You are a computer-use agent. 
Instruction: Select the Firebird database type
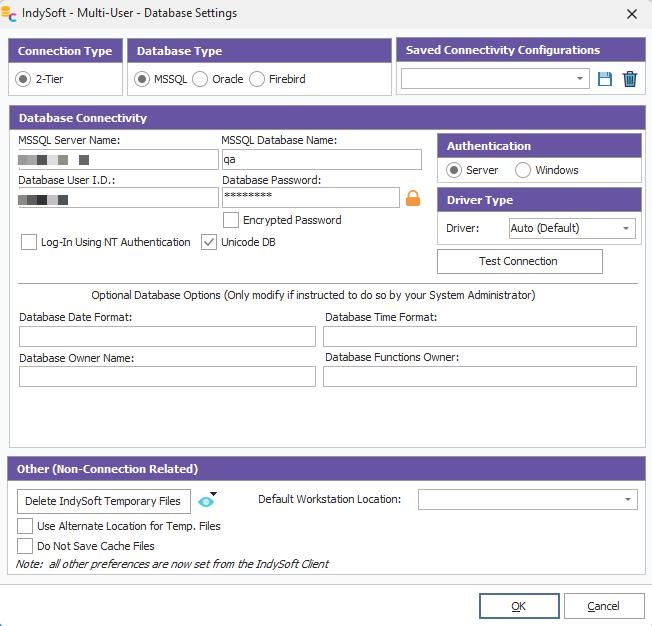pos(257,79)
